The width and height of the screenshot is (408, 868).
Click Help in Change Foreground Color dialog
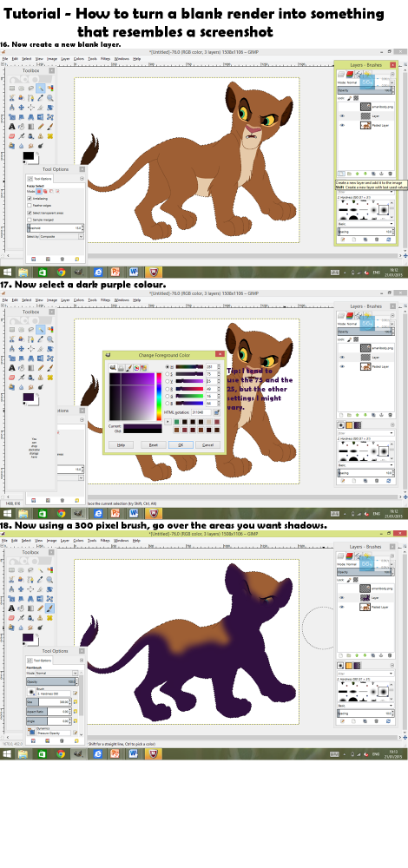click(x=121, y=445)
